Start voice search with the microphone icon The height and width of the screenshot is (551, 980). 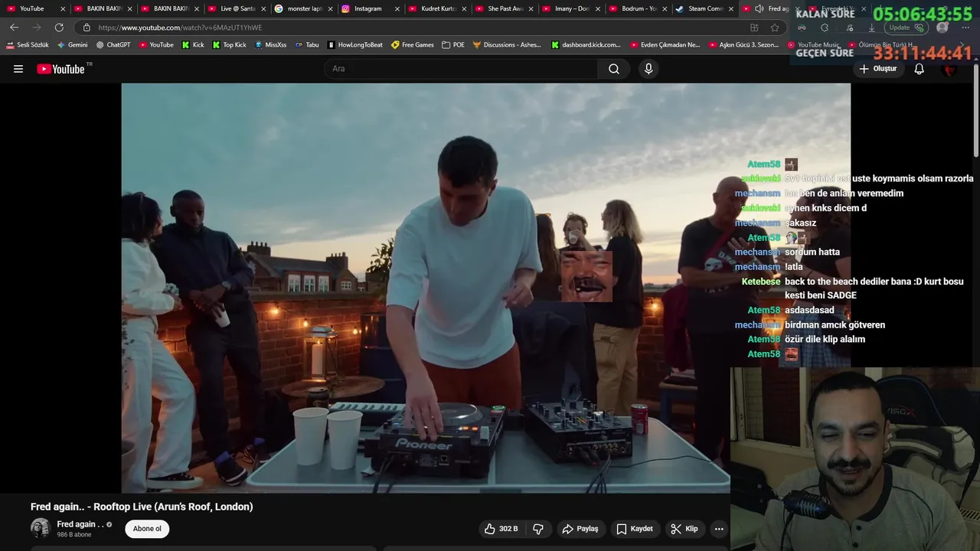(x=648, y=69)
